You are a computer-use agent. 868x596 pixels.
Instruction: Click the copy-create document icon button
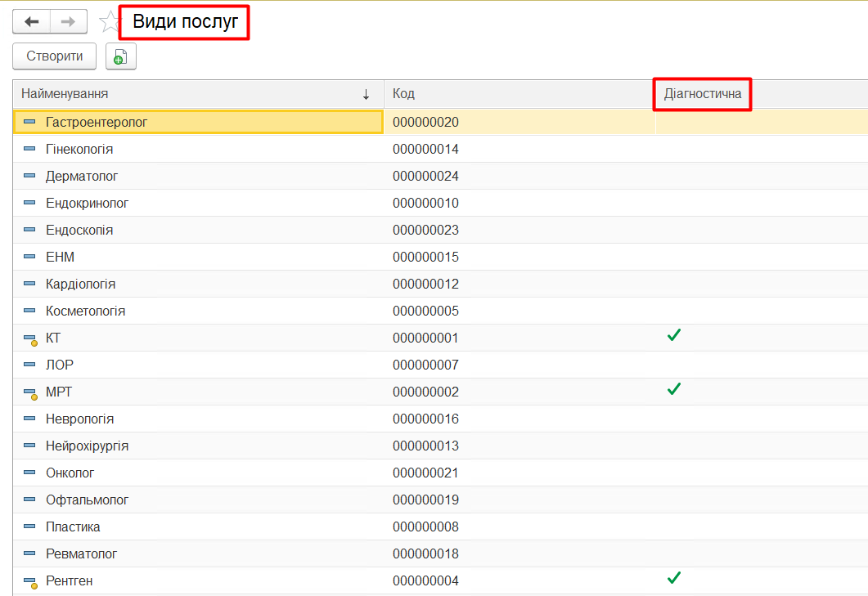pos(121,56)
